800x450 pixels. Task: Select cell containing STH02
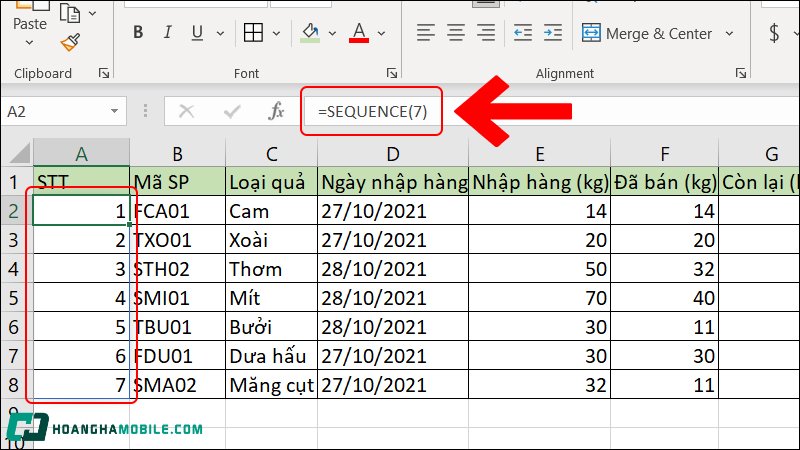[x=177, y=269]
